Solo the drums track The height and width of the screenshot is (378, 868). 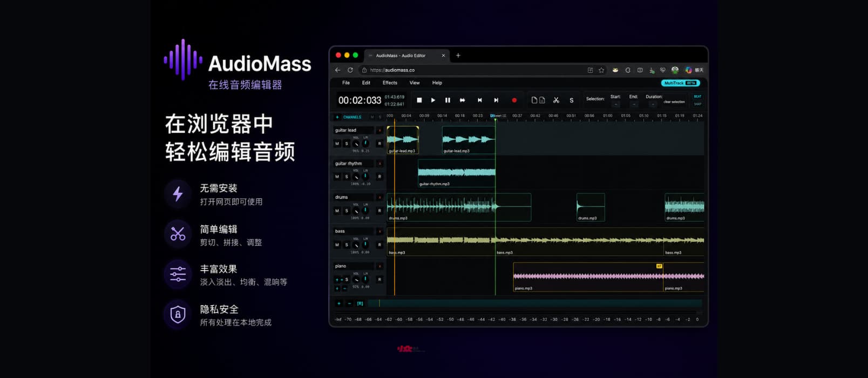click(x=347, y=211)
